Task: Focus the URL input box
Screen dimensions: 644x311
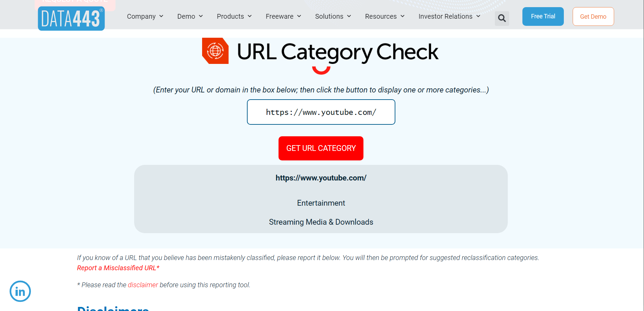Action: 321,112
